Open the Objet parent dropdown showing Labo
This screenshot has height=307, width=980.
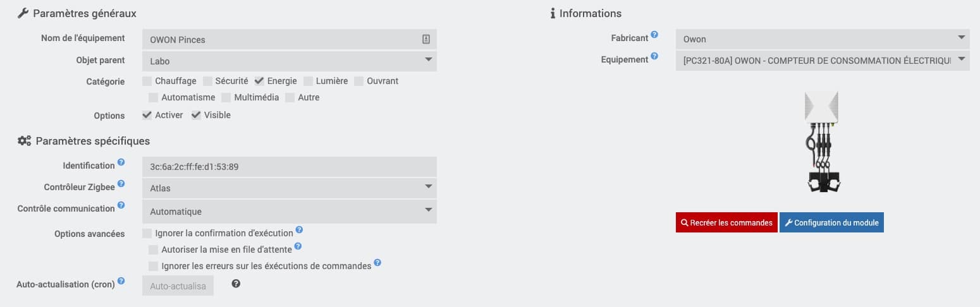290,61
